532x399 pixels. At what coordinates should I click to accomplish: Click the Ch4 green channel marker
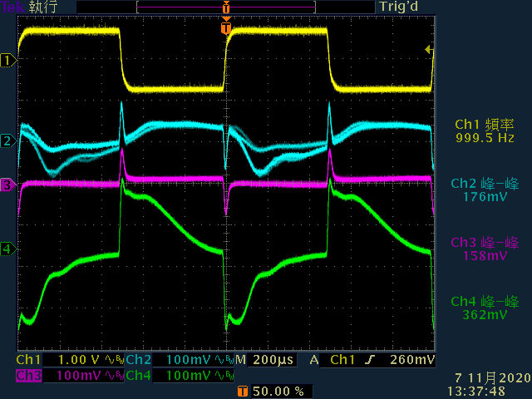(x=8, y=249)
